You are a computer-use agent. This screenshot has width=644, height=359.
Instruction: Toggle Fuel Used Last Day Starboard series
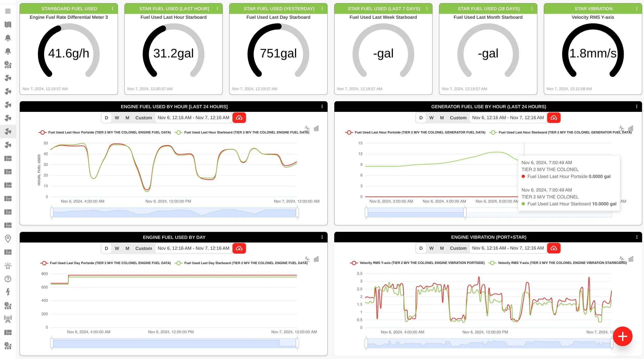pyautogui.click(x=246, y=263)
